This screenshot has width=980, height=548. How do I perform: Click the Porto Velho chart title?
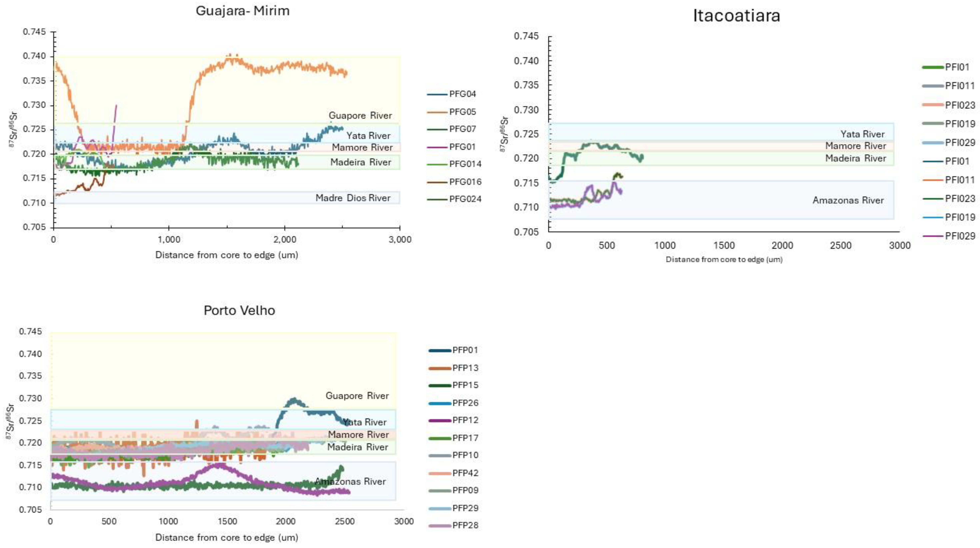click(x=239, y=310)
